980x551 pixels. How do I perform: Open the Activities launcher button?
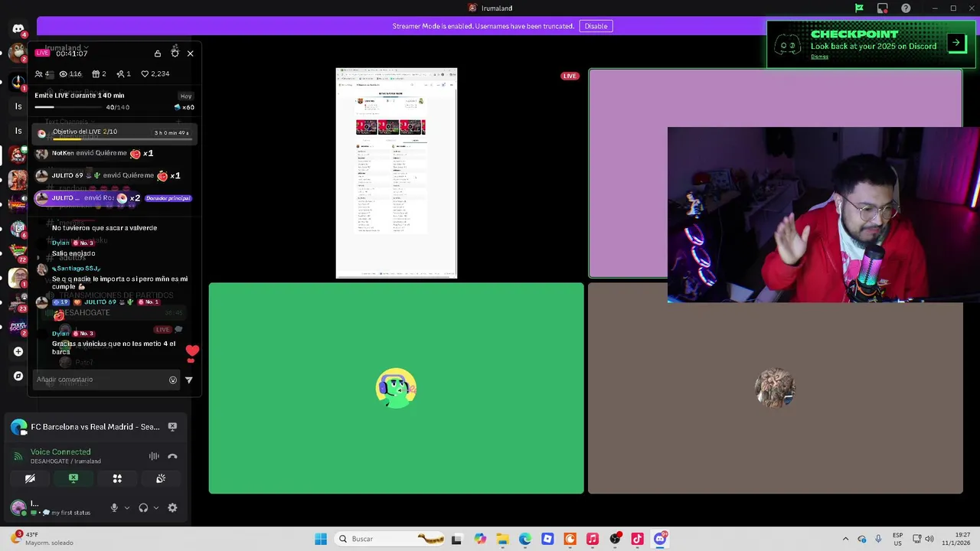(x=117, y=478)
